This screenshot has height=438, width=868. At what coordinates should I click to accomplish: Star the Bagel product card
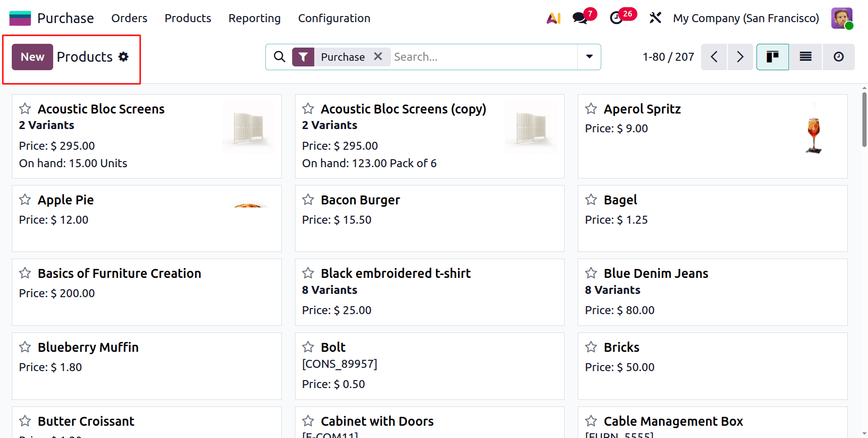coord(590,200)
